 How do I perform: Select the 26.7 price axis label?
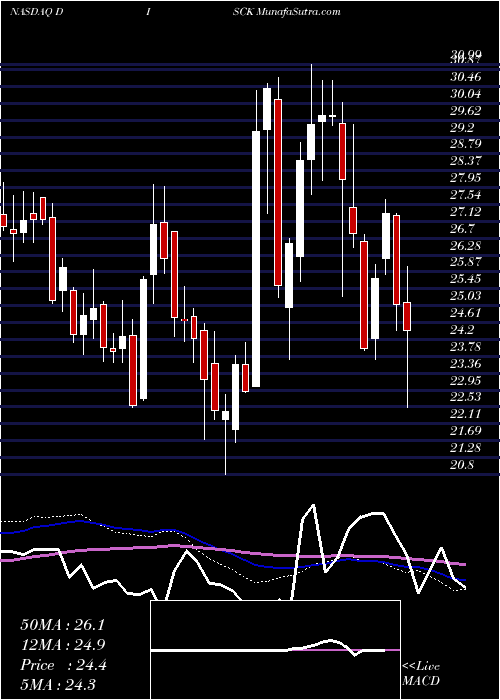click(462, 229)
